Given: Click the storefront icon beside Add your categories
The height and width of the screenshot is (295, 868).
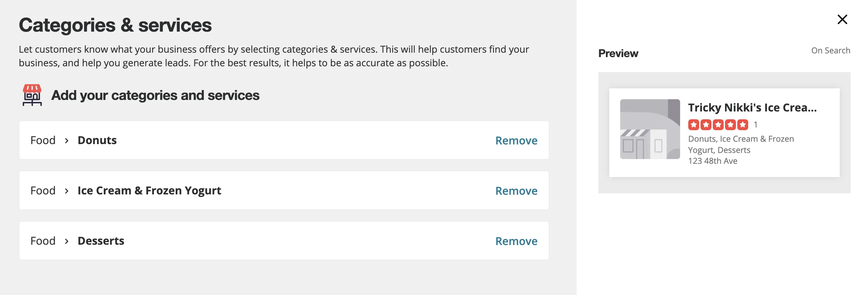Looking at the screenshot, I should pyautogui.click(x=32, y=95).
